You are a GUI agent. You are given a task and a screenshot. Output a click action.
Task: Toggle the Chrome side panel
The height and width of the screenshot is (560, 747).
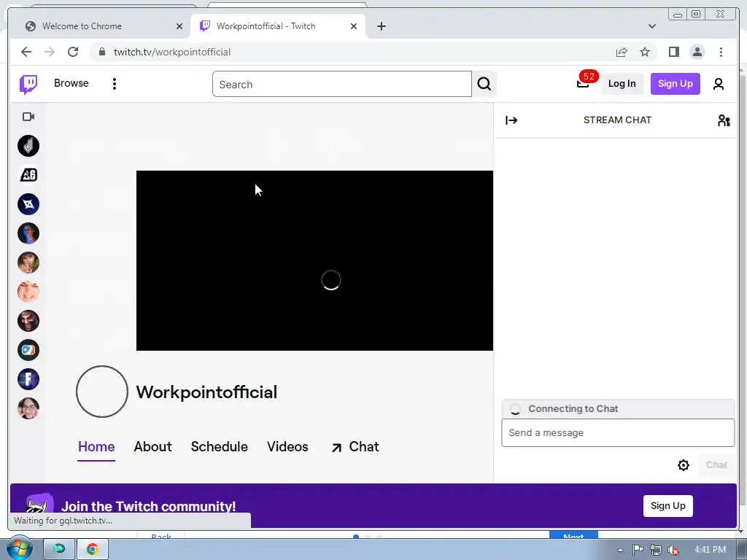click(x=673, y=52)
